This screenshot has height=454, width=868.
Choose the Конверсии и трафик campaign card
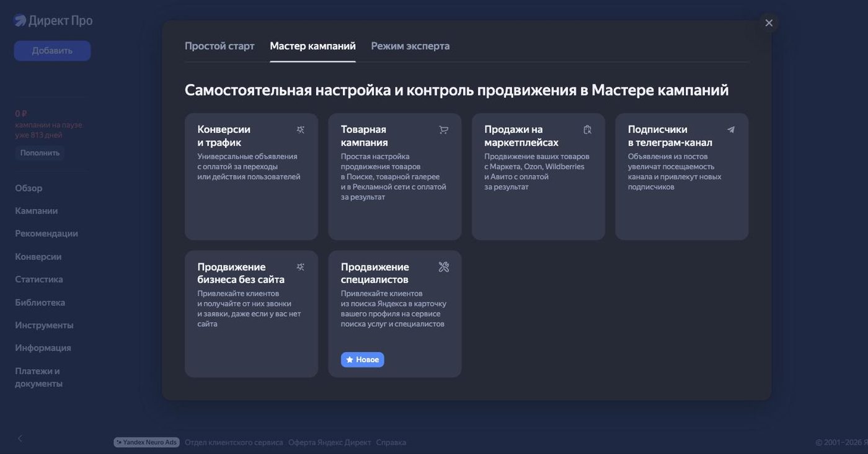tap(251, 177)
